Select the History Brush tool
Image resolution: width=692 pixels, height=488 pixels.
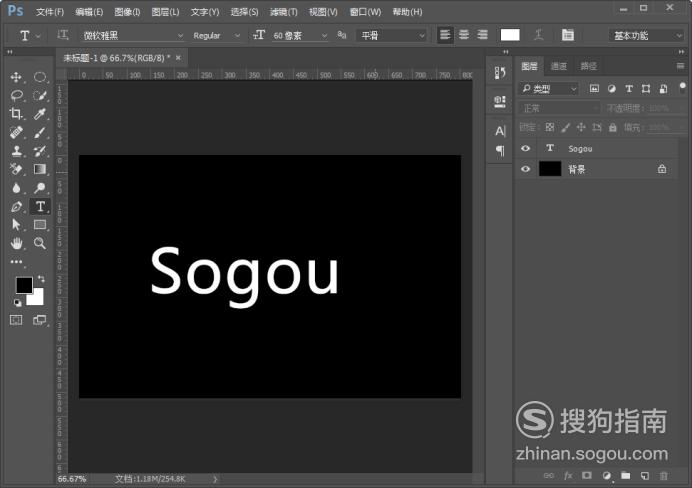pos(40,151)
